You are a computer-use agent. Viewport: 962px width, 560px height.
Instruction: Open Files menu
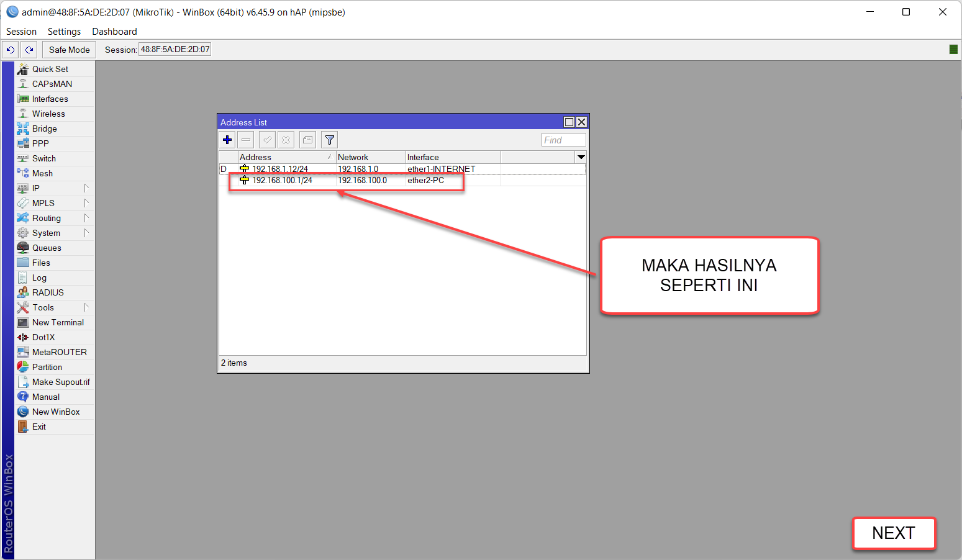[55, 263]
